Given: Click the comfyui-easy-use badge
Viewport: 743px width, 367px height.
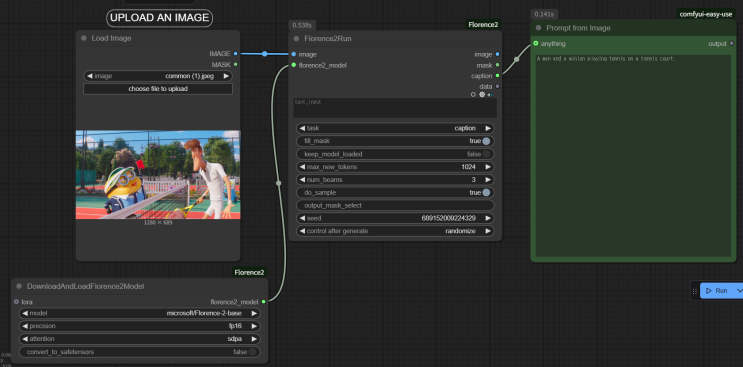Looking at the screenshot, I should (706, 14).
